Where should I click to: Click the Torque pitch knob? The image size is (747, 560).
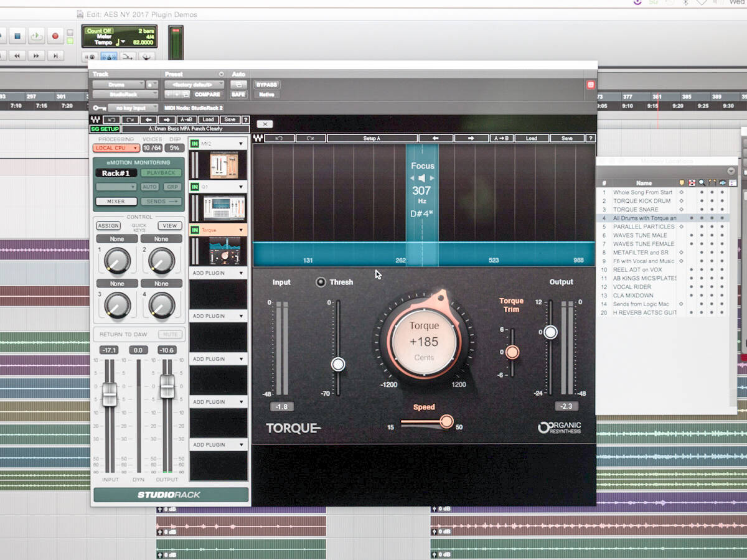[x=424, y=342]
